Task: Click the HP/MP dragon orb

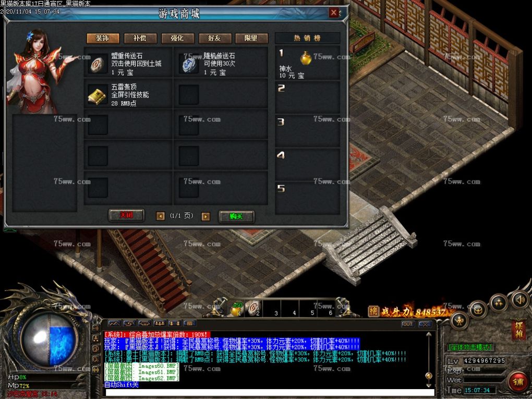Action: [x=50, y=340]
